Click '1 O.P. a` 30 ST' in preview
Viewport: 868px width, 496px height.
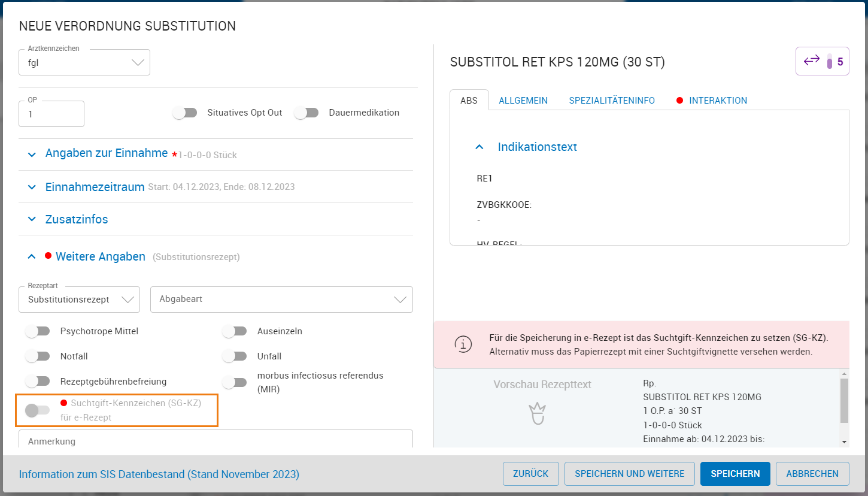pyautogui.click(x=672, y=411)
